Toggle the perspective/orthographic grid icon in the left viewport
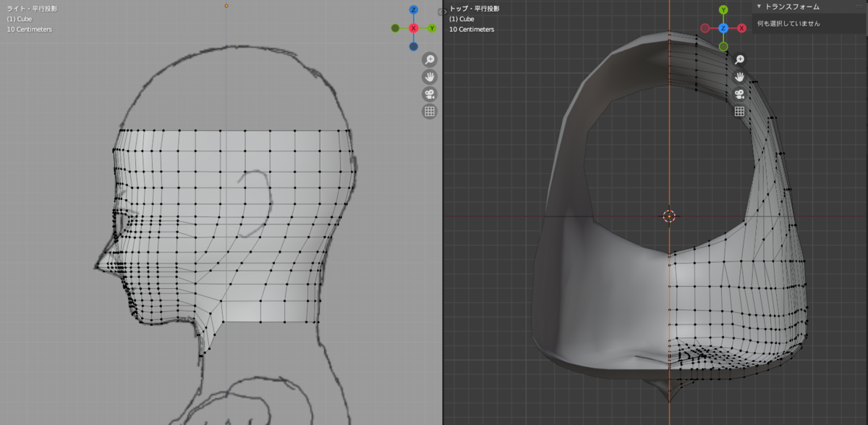 (x=429, y=111)
